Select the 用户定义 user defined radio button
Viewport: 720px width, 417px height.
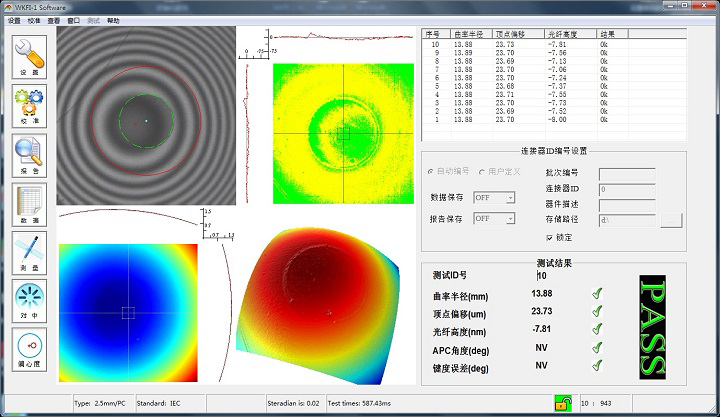click(x=482, y=172)
